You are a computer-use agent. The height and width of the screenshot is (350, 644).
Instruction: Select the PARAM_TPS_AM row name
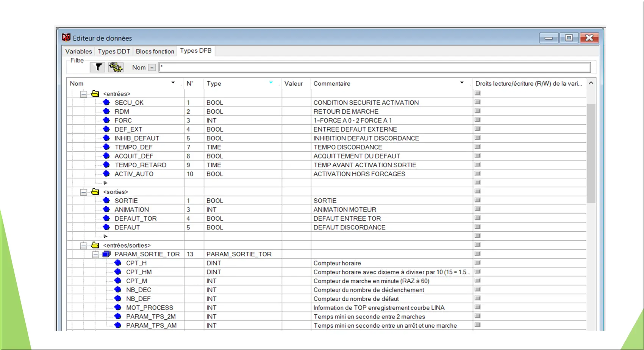(x=151, y=325)
